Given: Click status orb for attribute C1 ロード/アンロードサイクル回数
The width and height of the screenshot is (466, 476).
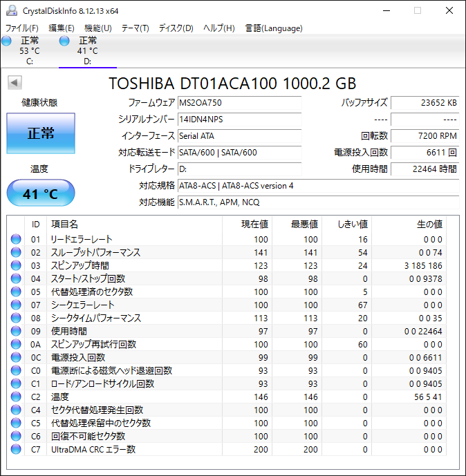Looking at the screenshot, I should [x=16, y=383].
